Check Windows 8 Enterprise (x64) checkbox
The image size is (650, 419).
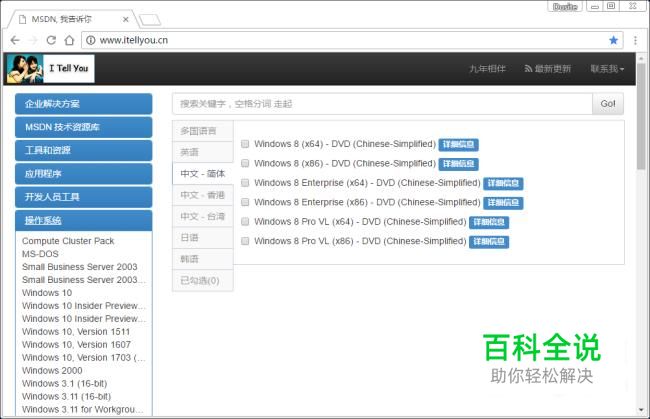(x=245, y=183)
